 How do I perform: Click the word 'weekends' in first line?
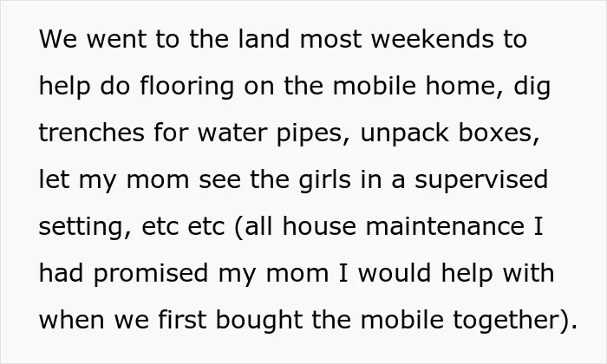point(433,39)
